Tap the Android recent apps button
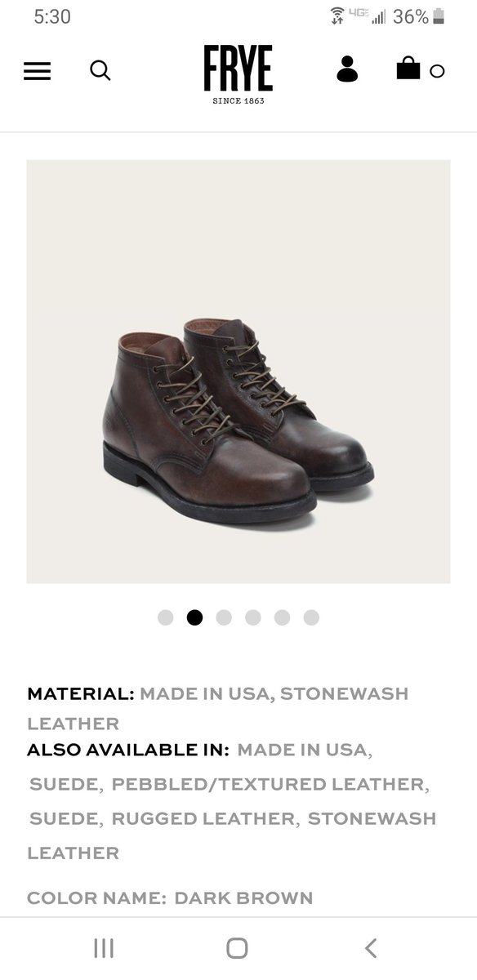 (104, 947)
